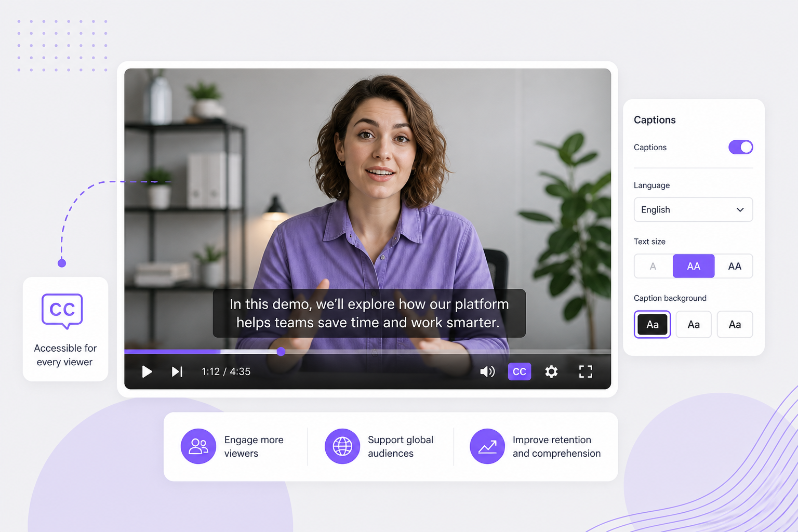The image size is (798, 532).
Task: Open the player settings gear
Action: pos(551,371)
